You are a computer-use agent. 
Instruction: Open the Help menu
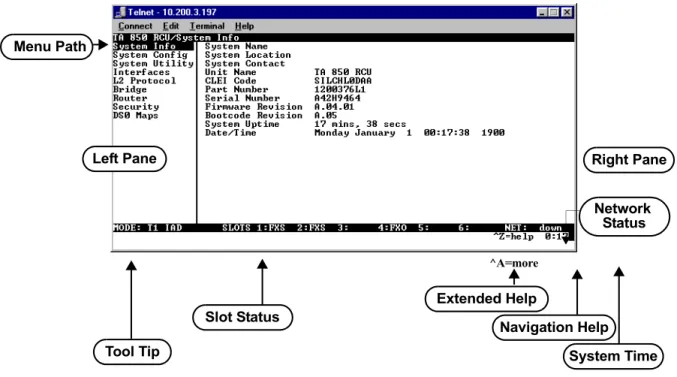tap(244, 26)
